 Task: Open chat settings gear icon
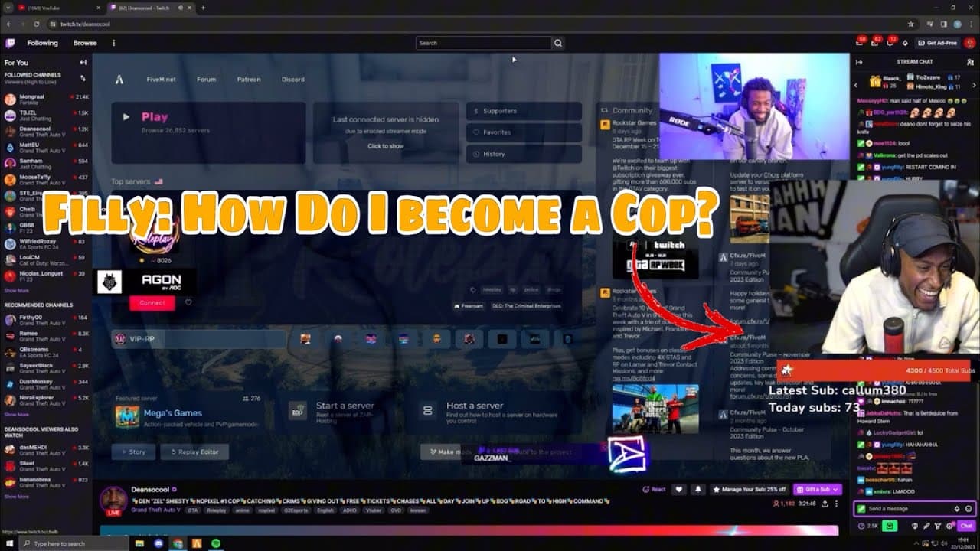coord(950,526)
